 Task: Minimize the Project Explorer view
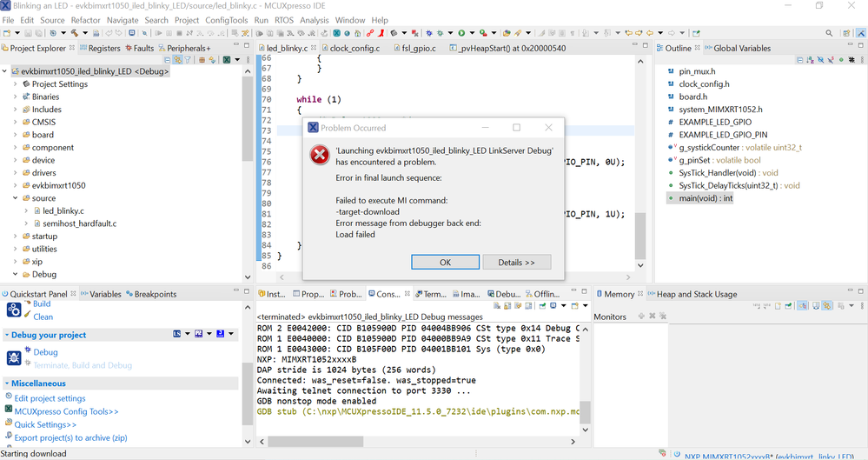click(x=235, y=44)
